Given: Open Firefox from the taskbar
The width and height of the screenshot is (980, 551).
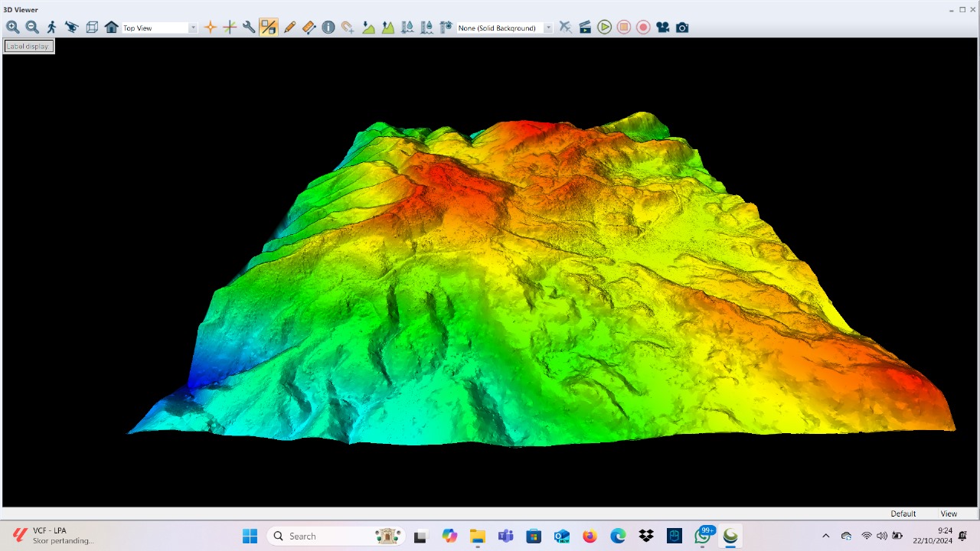Looking at the screenshot, I should pos(590,536).
